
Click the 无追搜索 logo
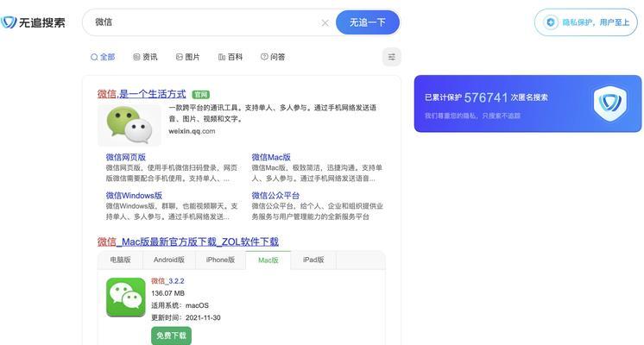coord(33,22)
